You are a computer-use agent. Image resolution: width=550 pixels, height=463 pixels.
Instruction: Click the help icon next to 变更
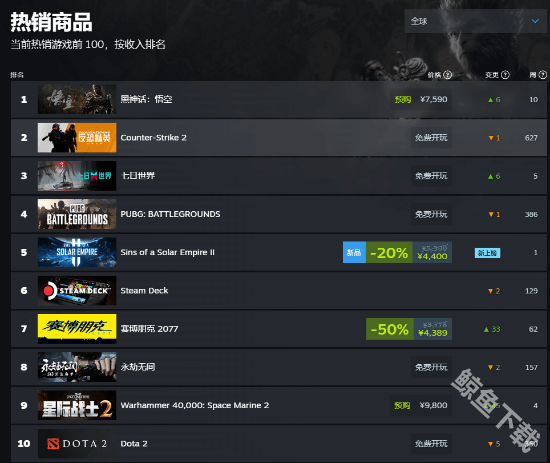coord(505,75)
